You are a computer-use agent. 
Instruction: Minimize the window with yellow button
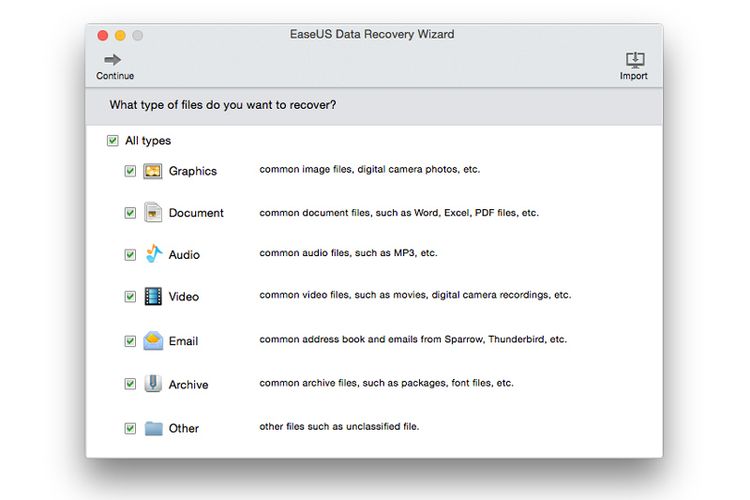(120, 35)
